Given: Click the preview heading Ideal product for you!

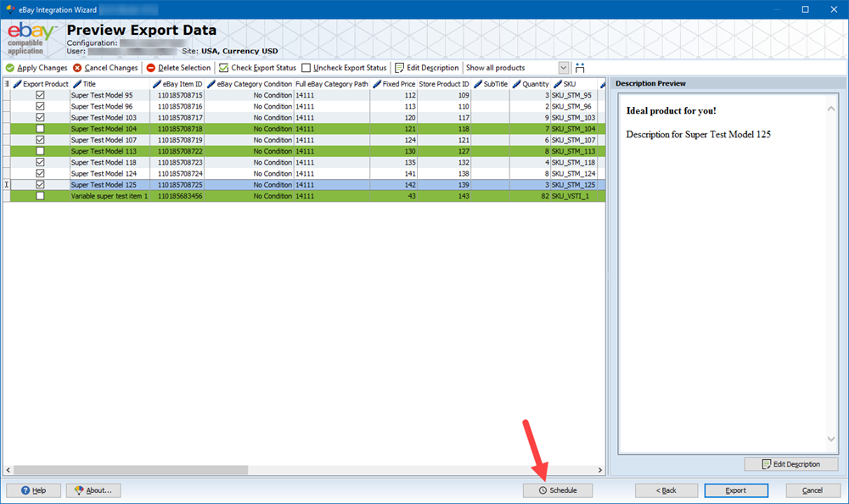Looking at the screenshot, I should tap(671, 110).
